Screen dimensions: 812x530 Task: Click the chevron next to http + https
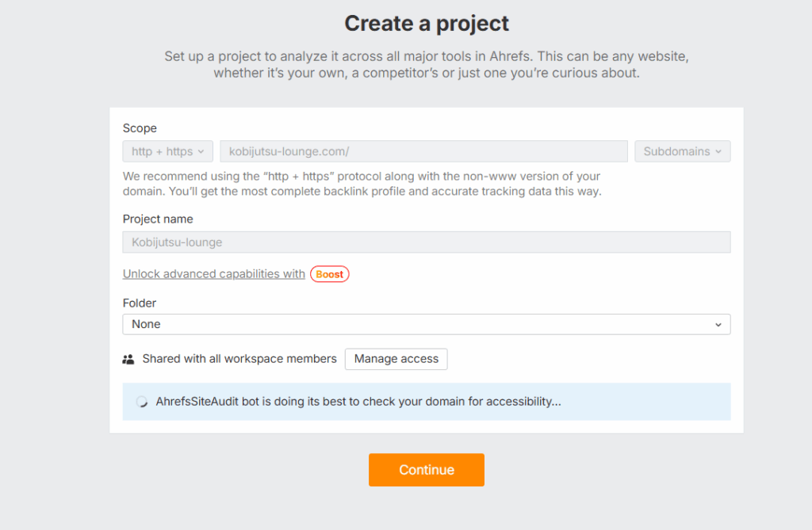point(201,151)
